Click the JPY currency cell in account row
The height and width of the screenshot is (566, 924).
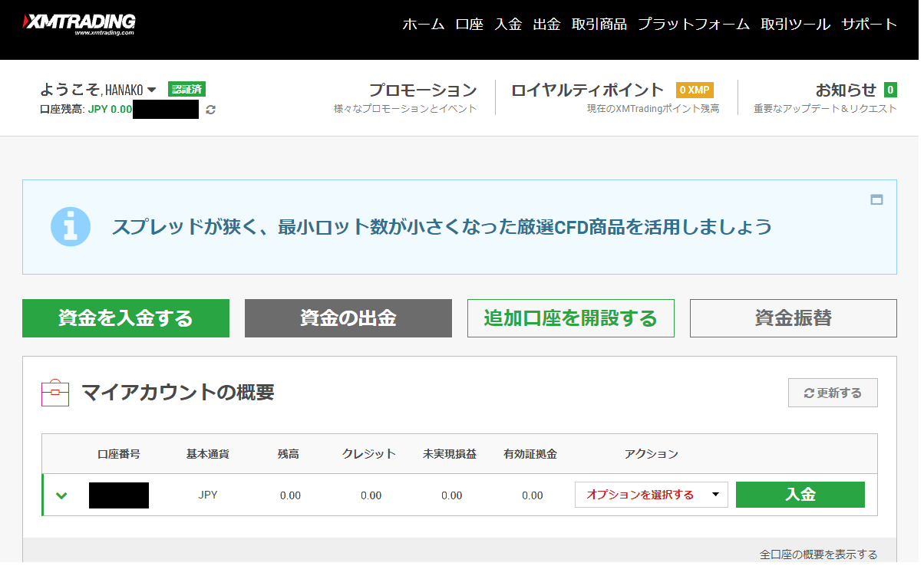208,495
